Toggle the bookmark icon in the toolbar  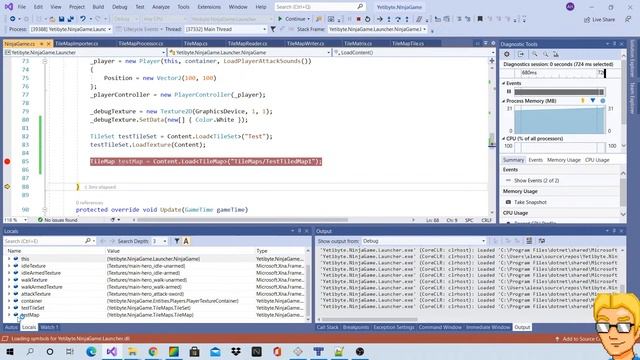point(480,19)
